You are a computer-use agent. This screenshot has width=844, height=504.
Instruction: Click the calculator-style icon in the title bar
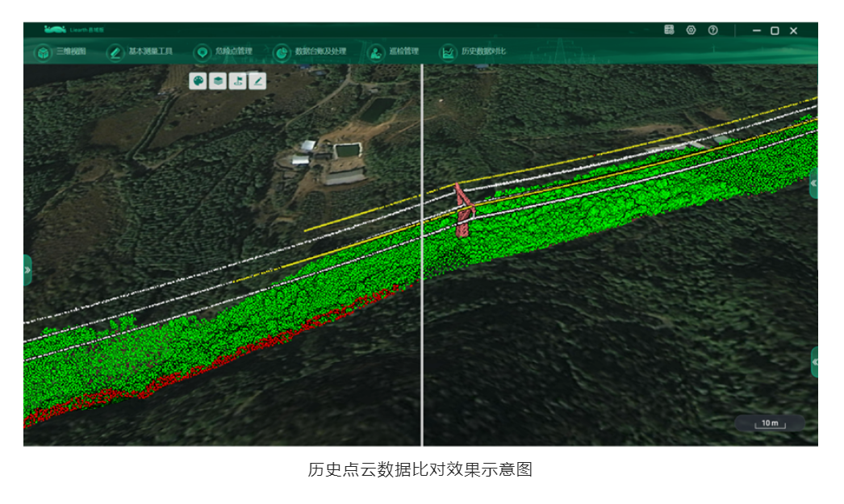669,30
